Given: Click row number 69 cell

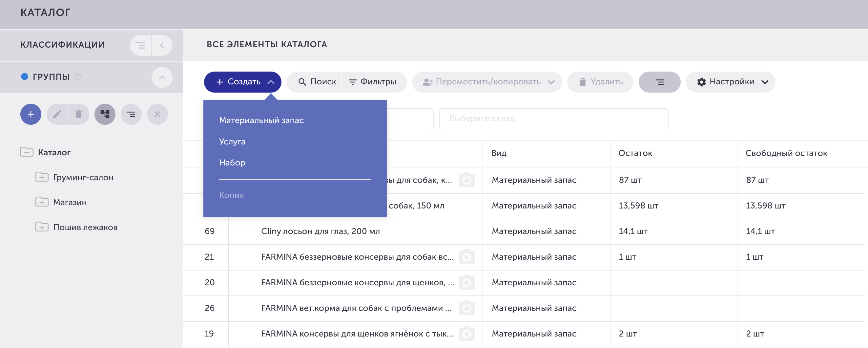Looking at the screenshot, I should click(210, 231).
